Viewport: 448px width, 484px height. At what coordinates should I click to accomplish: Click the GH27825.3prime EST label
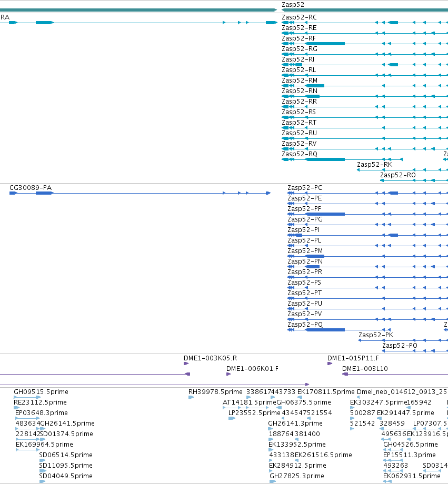point(297,476)
